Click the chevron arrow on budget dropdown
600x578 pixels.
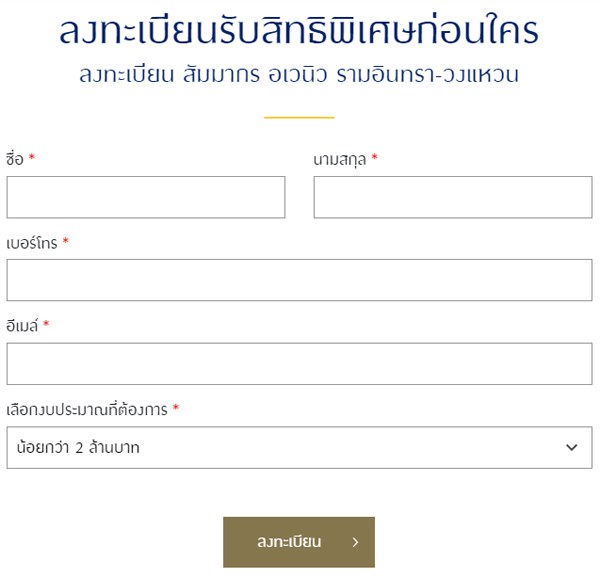(572, 448)
